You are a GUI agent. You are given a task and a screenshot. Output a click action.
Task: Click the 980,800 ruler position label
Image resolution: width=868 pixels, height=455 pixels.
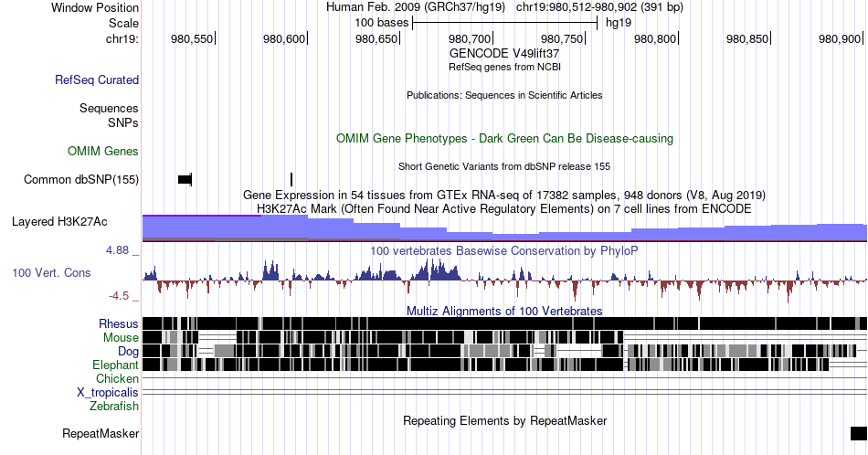coord(655,38)
